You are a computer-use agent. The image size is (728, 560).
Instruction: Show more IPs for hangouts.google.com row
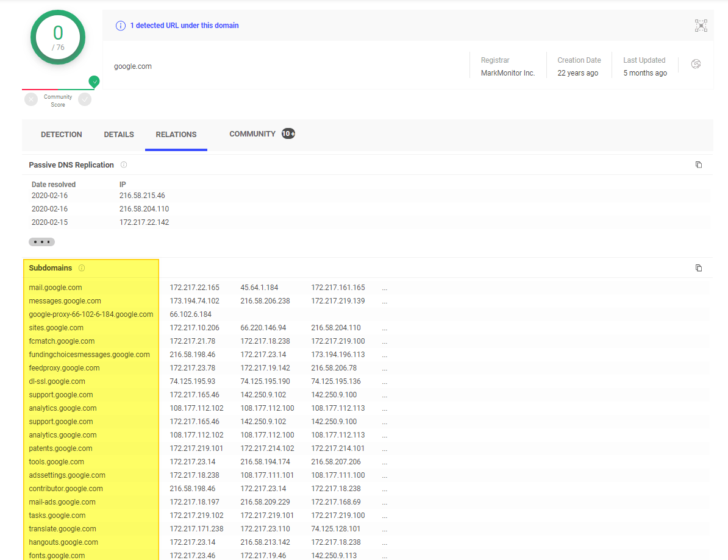[385, 544]
